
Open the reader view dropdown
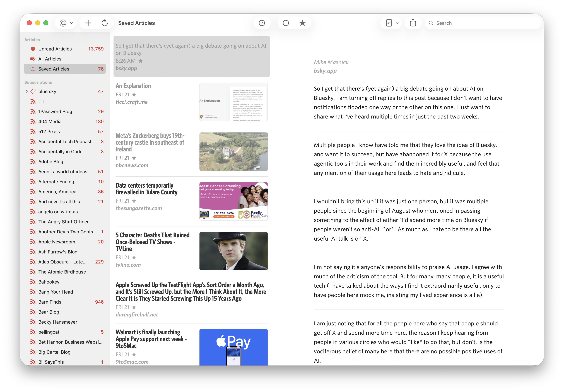[392, 23]
